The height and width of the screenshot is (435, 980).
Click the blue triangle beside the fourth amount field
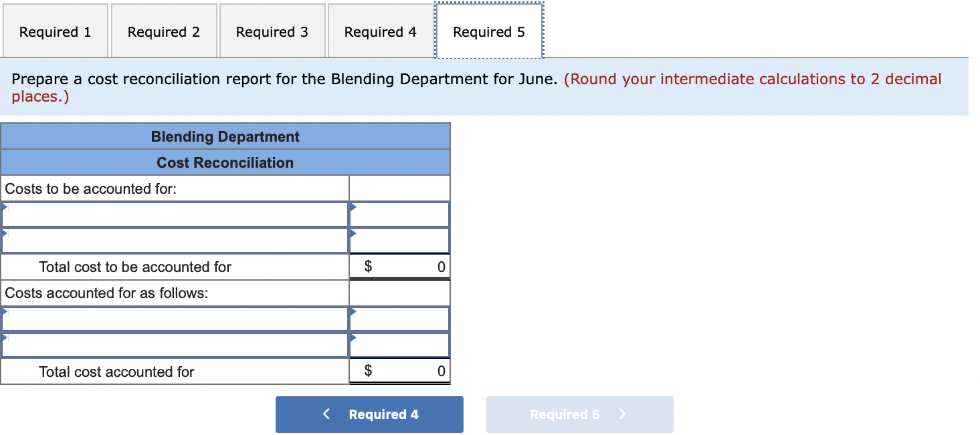click(353, 339)
